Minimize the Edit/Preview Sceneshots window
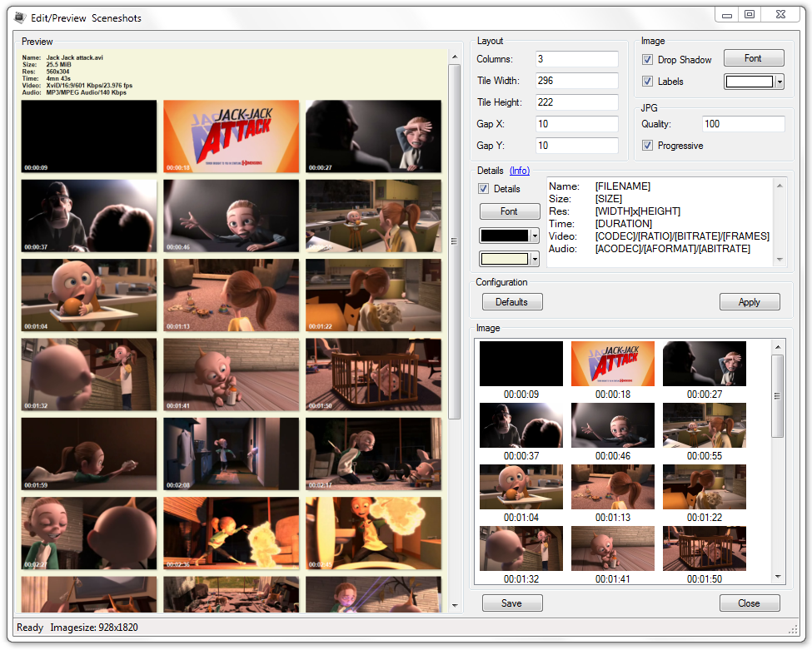 click(x=727, y=14)
